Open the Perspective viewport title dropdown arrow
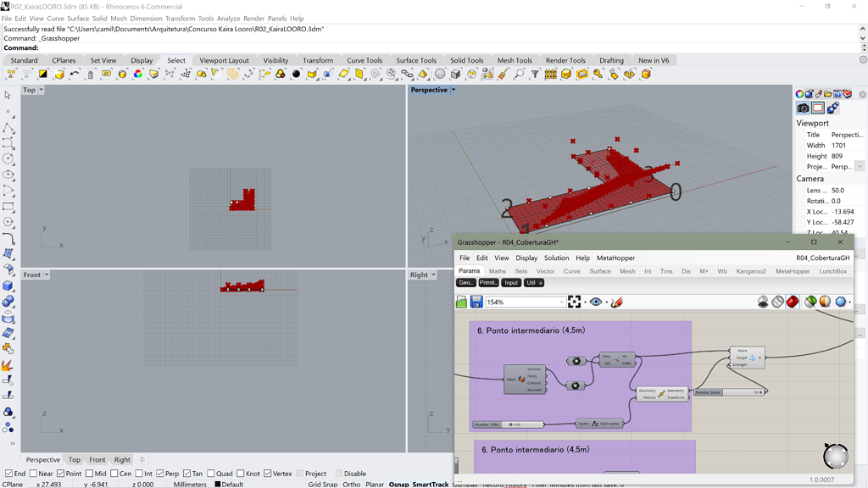The image size is (868, 488). (x=453, y=90)
